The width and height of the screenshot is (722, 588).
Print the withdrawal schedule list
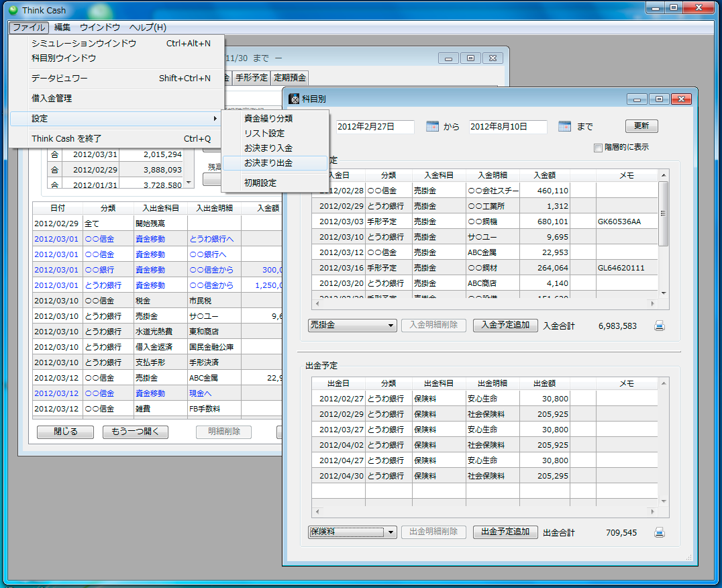tap(660, 532)
